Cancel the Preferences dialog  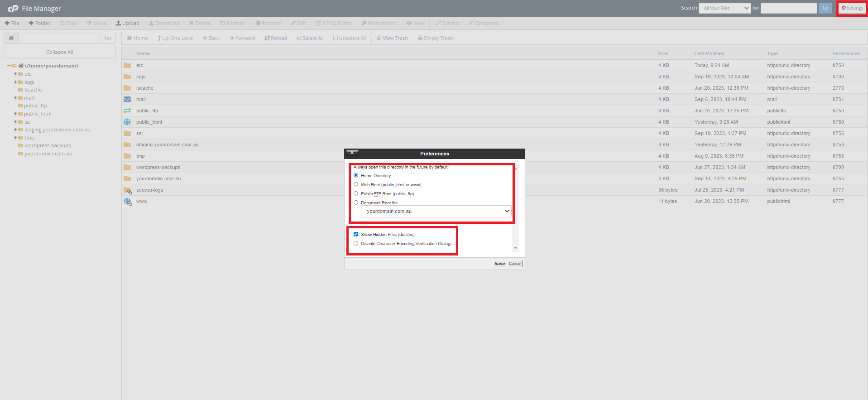(515, 264)
